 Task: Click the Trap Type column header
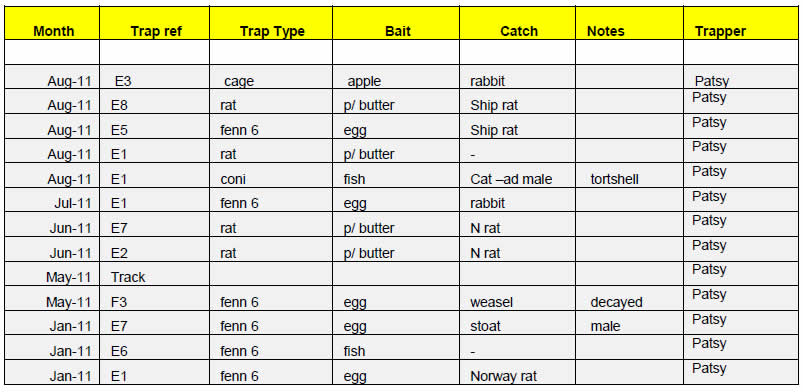pyautogui.click(x=271, y=24)
